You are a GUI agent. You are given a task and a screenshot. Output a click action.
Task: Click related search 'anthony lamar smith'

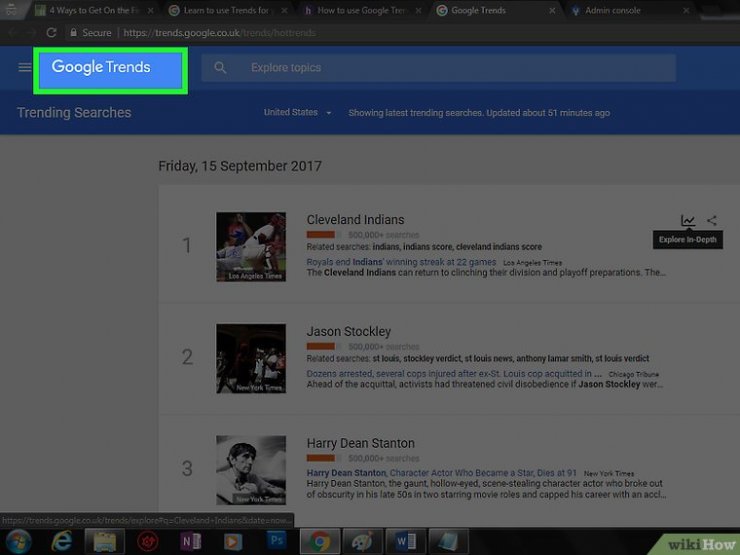pyautogui.click(x=553, y=359)
